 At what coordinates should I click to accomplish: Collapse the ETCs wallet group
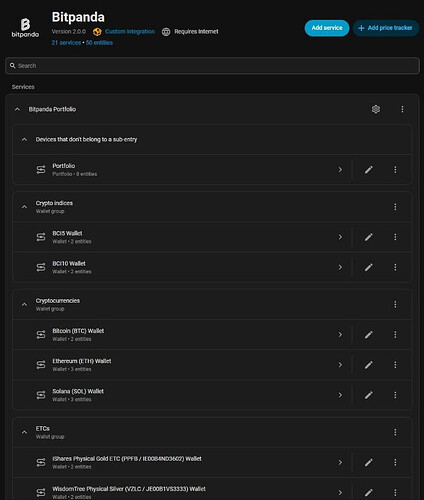coord(24,432)
